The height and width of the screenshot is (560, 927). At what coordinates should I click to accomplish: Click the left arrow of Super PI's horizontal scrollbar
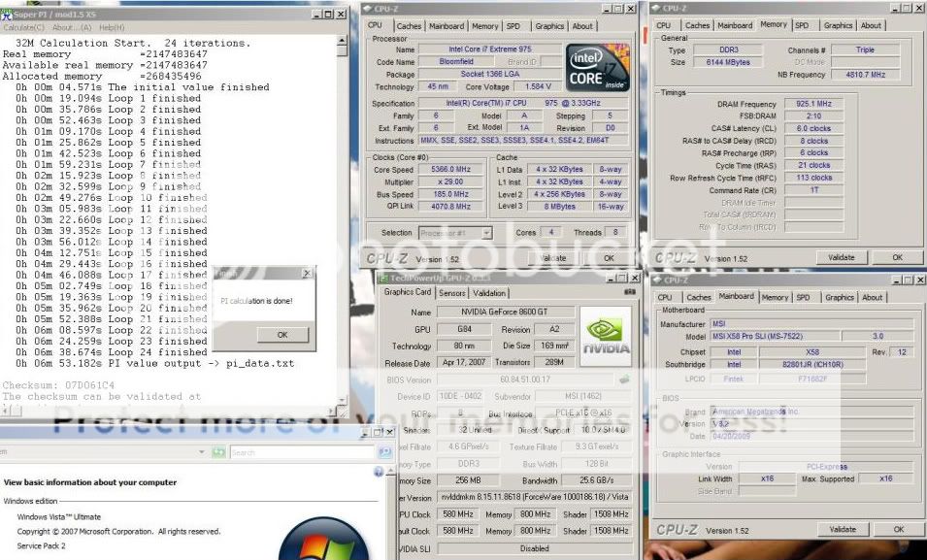6,410
